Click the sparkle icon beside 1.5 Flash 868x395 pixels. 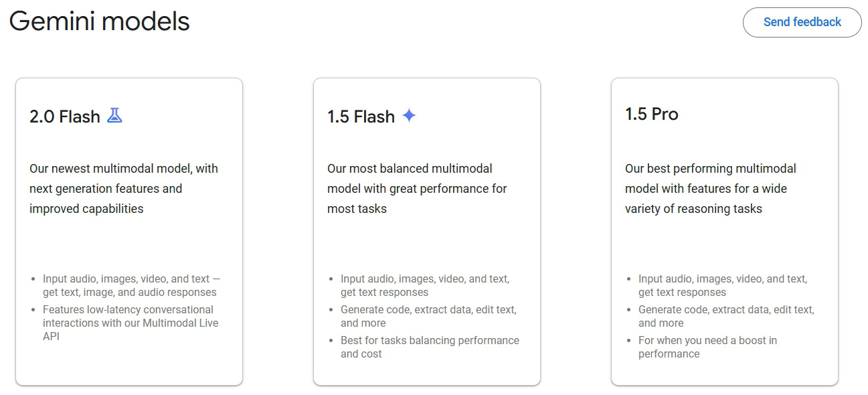tap(409, 116)
